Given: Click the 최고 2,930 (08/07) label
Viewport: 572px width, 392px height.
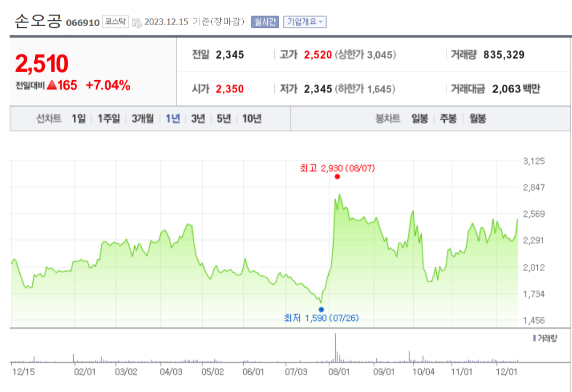Looking at the screenshot, I should pos(337,168).
